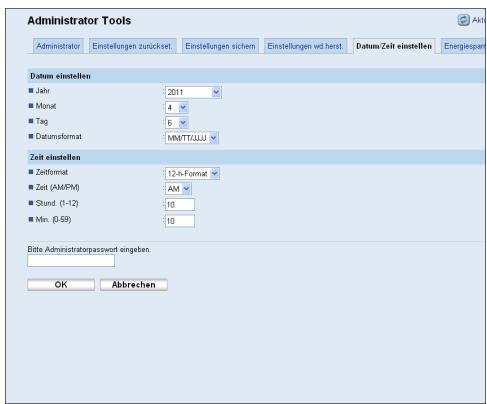Image resolution: width=487 pixels, height=404 pixels.
Task: Focus the Min. (0-59) minutes field
Action: [x=180, y=221]
